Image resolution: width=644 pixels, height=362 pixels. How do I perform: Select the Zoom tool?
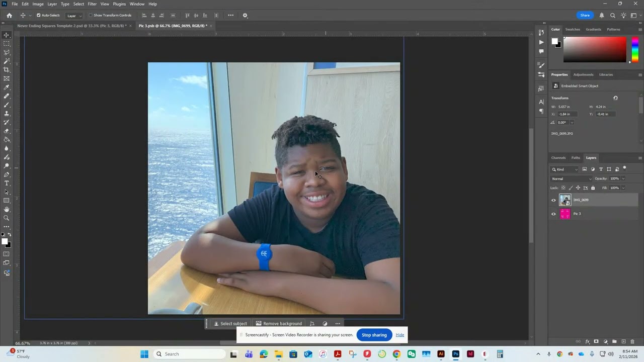7,218
